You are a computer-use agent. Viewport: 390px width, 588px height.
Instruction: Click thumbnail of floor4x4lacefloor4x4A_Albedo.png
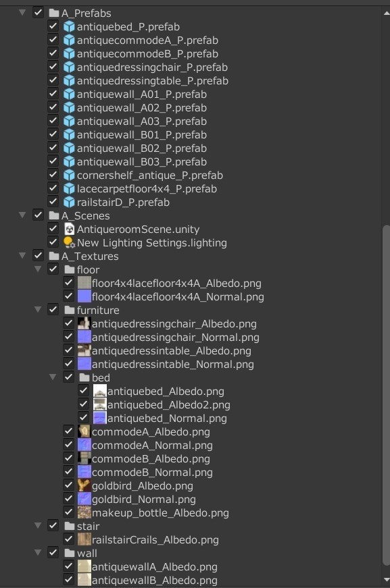pos(84,283)
